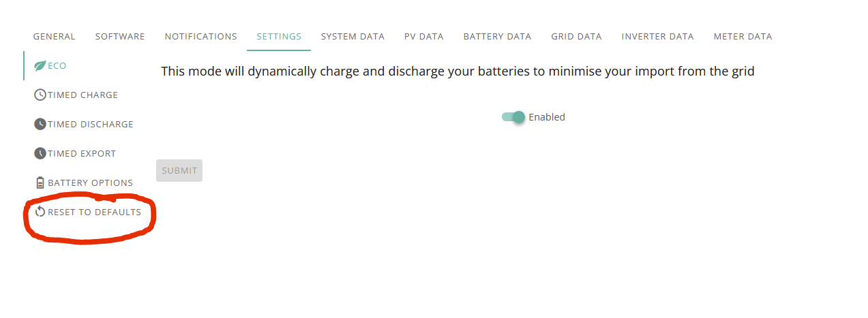
Task: Toggle the Eco mode Enabled switch
Action: pos(513,117)
